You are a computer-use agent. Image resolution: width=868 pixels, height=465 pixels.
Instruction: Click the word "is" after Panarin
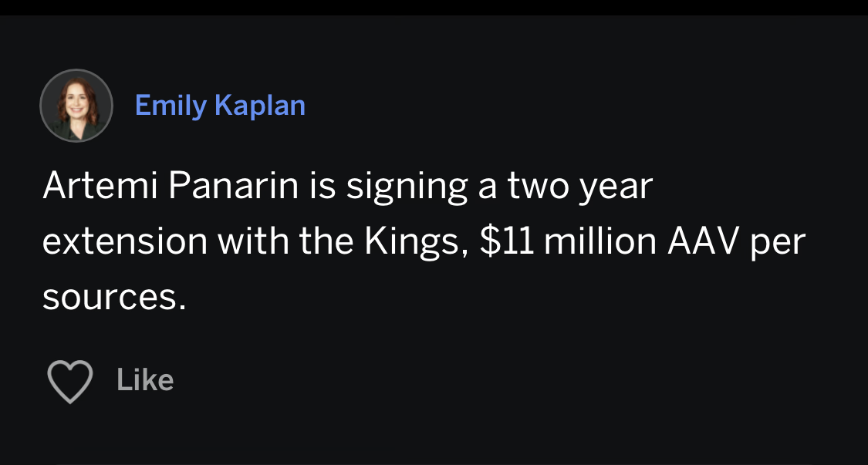[x=323, y=187]
